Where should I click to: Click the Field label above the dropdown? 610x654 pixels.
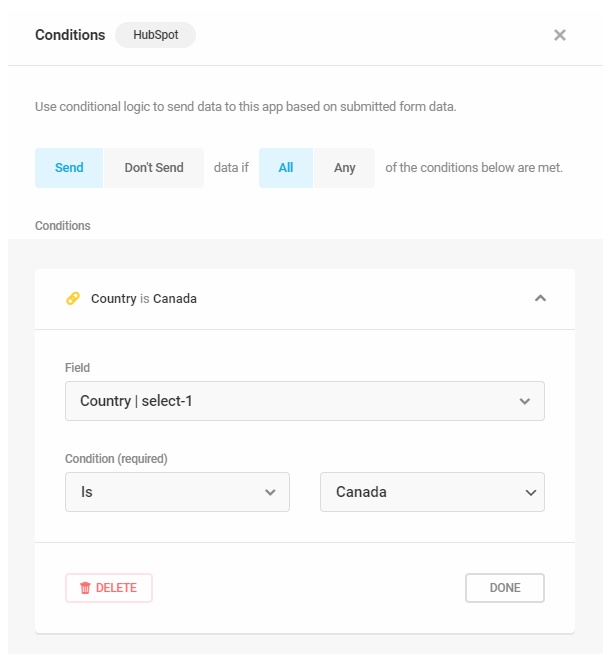coord(78,368)
